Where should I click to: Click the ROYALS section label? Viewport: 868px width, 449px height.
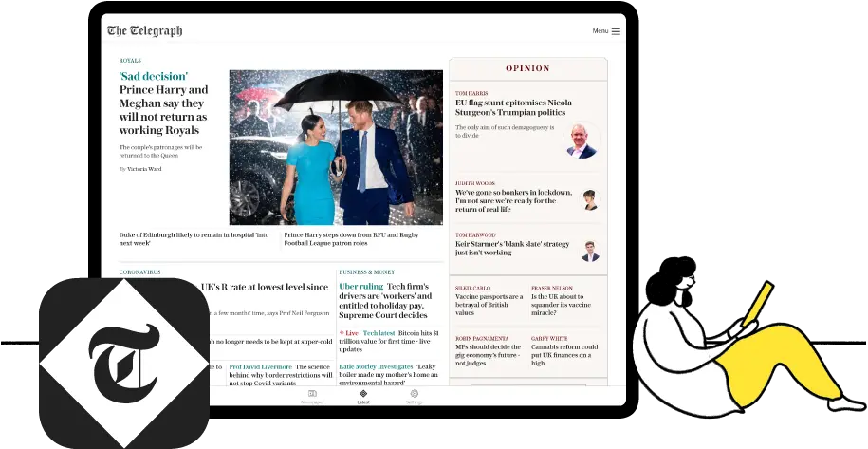tap(130, 61)
